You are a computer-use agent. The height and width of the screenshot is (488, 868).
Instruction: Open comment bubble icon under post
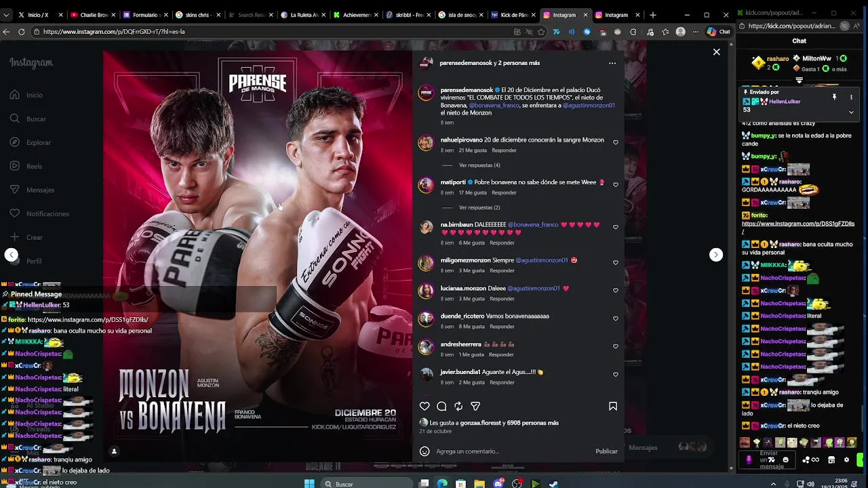pyautogui.click(x=441, y=406)
